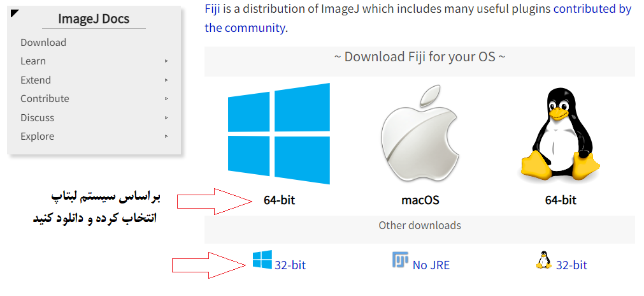Open the Learn menu item
This screenshot has width=644, height=296.
[x=33, y=61]
